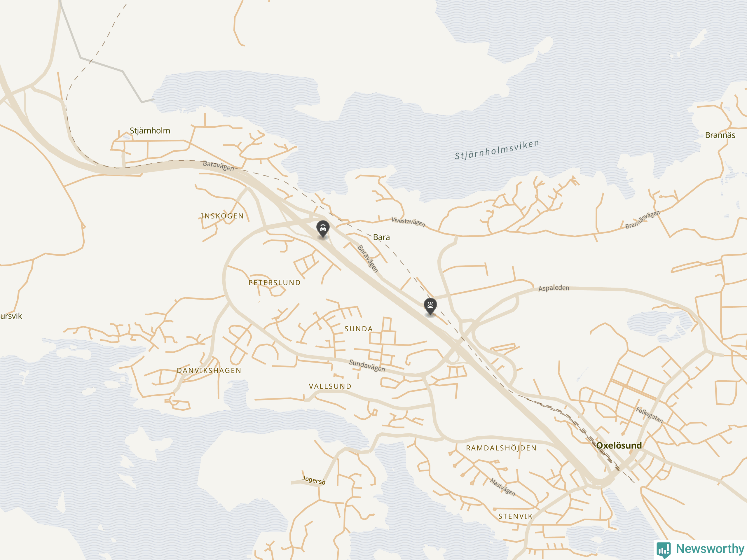Click the car marker near Aspaleden
747x560 pixels.
(x=430, y=306)
